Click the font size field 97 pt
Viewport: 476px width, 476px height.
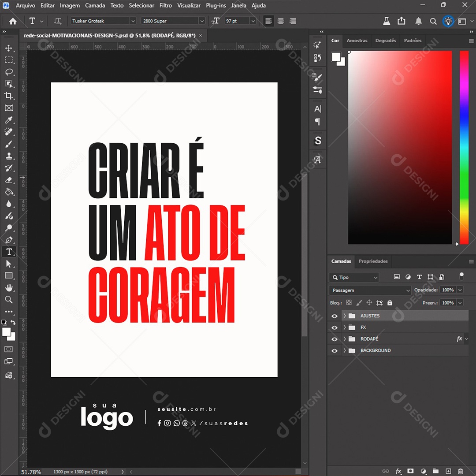pos(236,21)
